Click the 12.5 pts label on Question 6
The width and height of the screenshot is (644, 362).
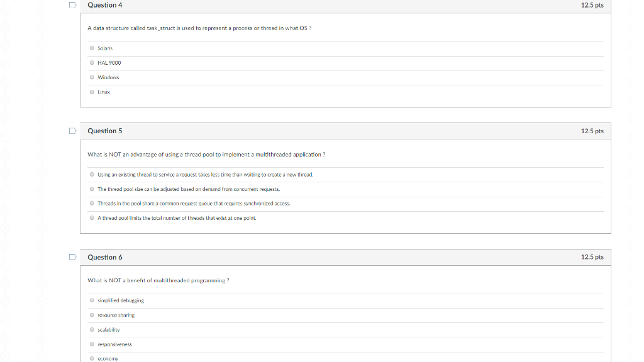point(592,257)
